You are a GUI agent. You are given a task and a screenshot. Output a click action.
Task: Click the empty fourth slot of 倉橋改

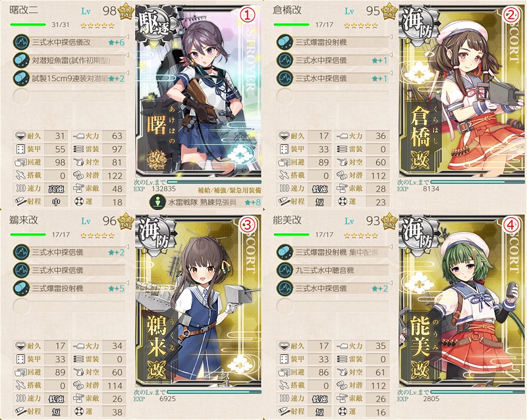(x=333, y=96)
